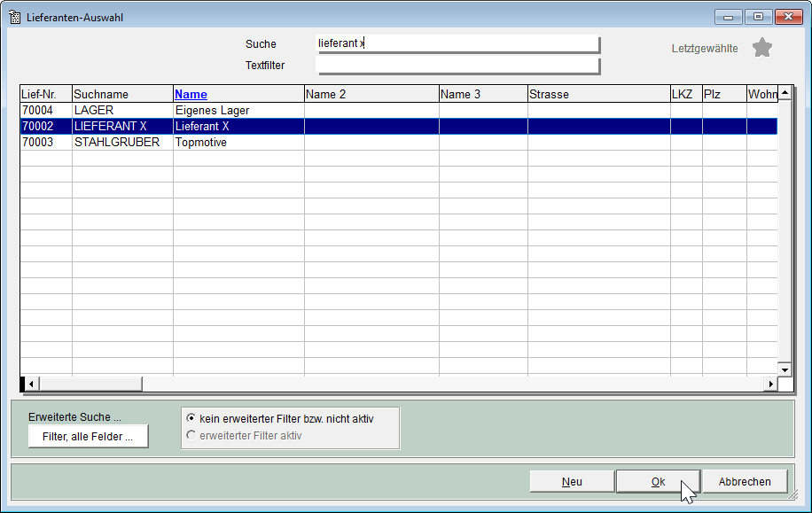The height and width of the screenshot is (513, 812).
Task: Select the LAGER search name cell
Action: pos(122,110)
